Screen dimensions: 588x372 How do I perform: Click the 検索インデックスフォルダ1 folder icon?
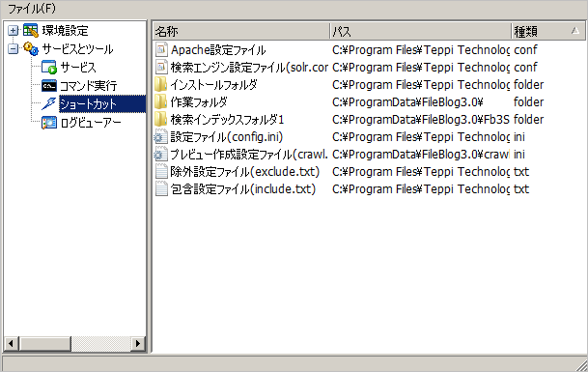(161, 120)
